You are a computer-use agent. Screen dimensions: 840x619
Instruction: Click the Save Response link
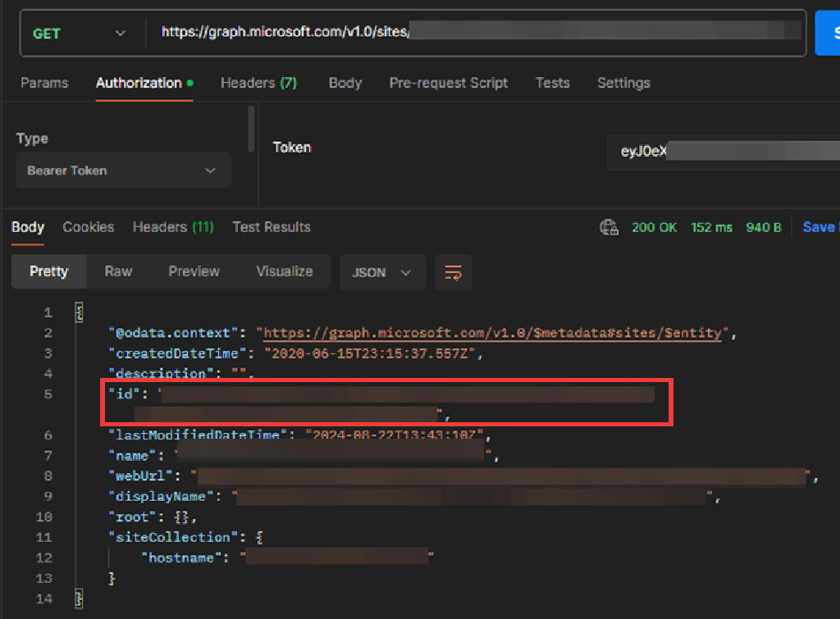coord(819,227)
